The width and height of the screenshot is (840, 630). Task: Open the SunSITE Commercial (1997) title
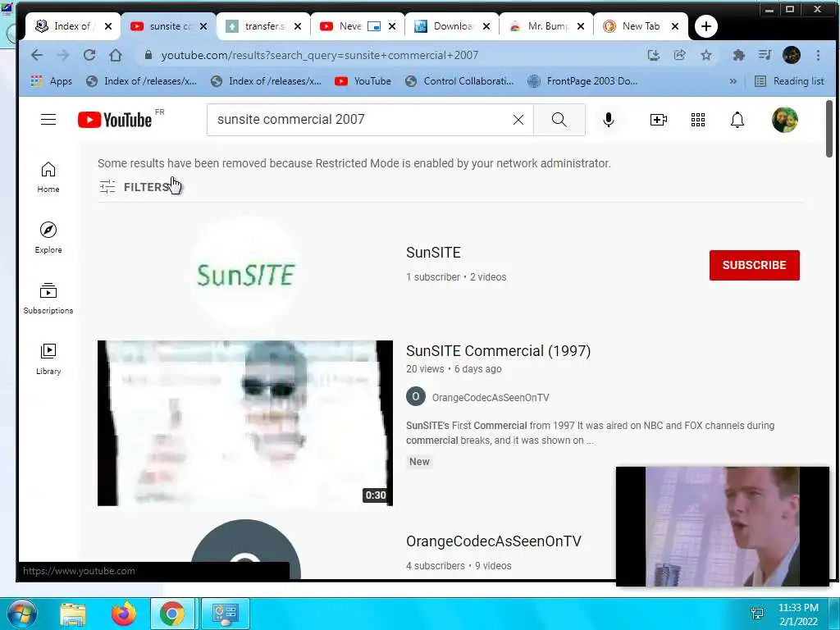(x=498, y=351)
